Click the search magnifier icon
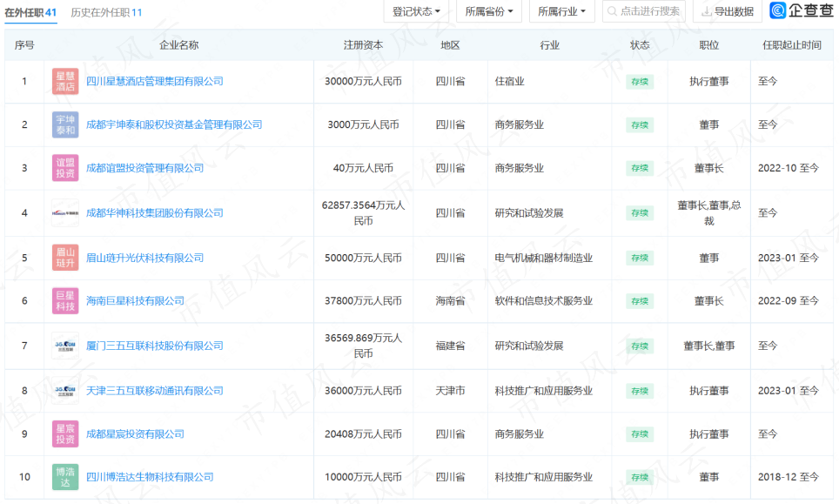 coord(612,11)
